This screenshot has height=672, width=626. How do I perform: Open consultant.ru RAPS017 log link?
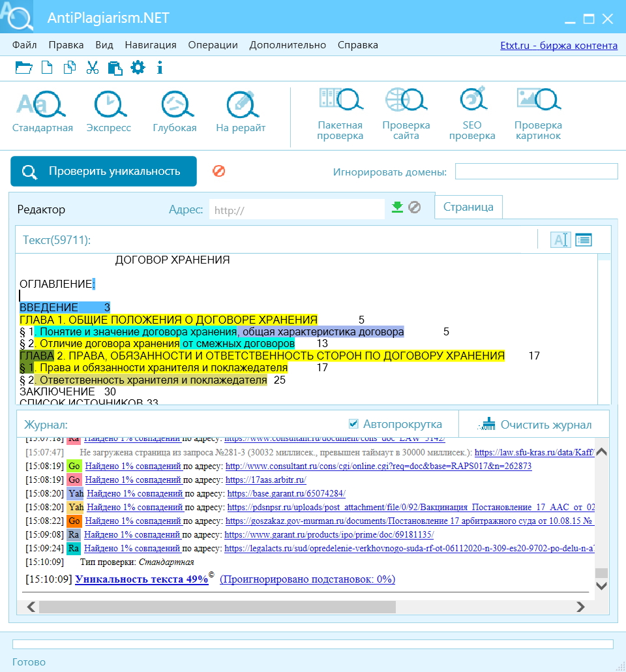378,466
